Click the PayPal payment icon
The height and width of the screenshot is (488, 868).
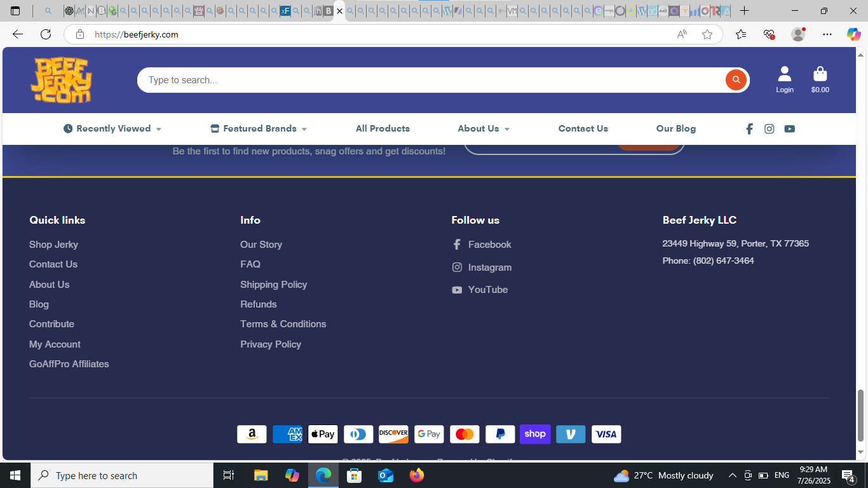coord(500,434)
